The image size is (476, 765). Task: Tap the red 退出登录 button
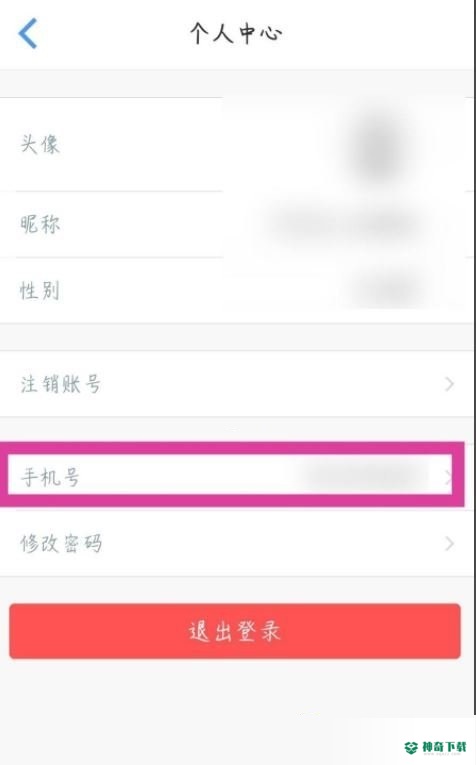235,631
